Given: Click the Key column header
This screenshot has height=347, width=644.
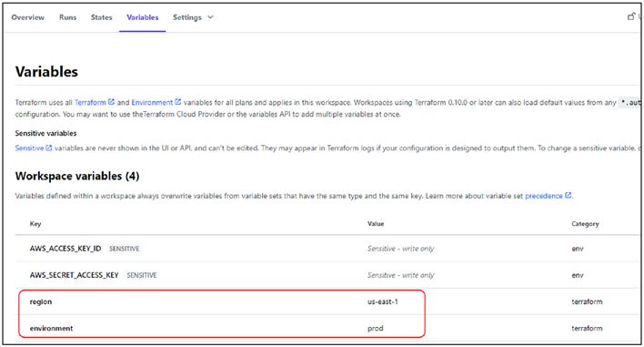Looking at the screenshot, I should pos(35,224).
